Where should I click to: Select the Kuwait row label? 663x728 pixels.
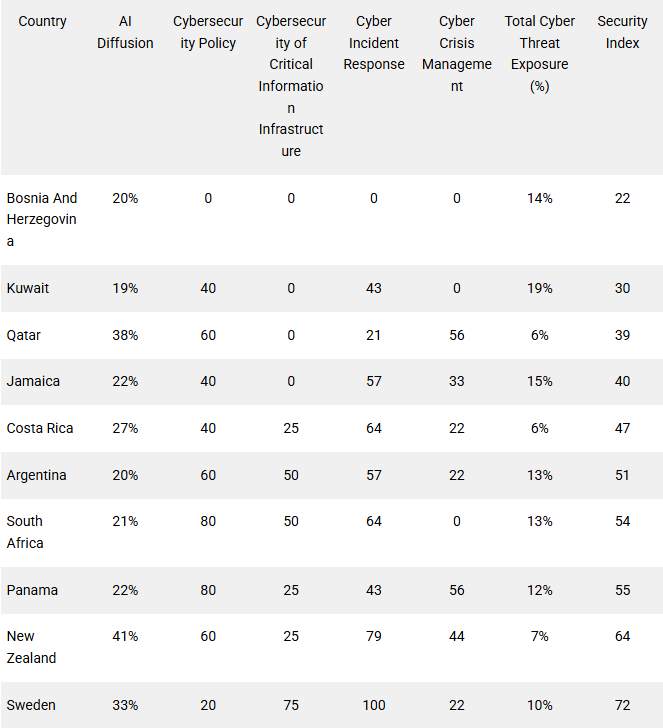coord(28,288)
